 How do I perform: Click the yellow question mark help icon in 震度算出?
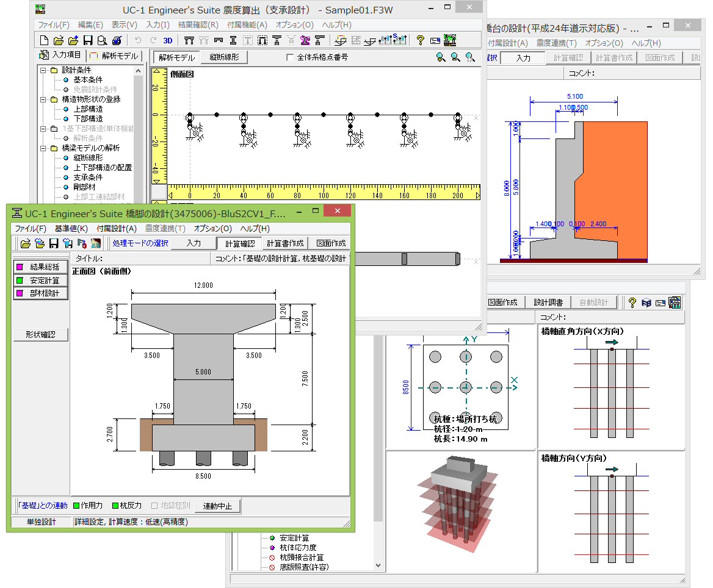point(420,41)
